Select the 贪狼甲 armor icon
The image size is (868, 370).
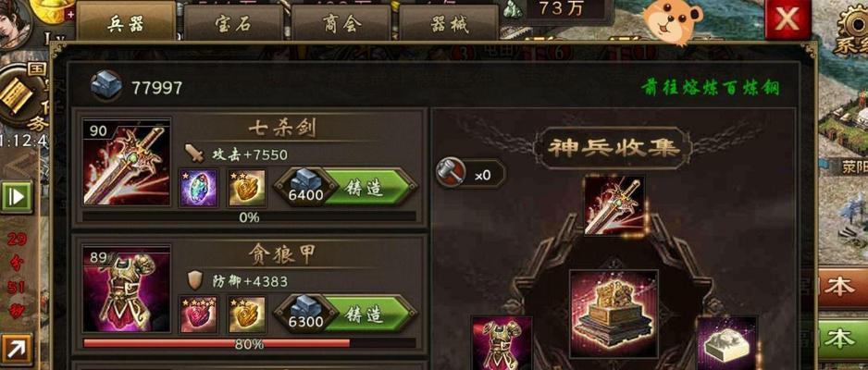click(x=126, y=290)
